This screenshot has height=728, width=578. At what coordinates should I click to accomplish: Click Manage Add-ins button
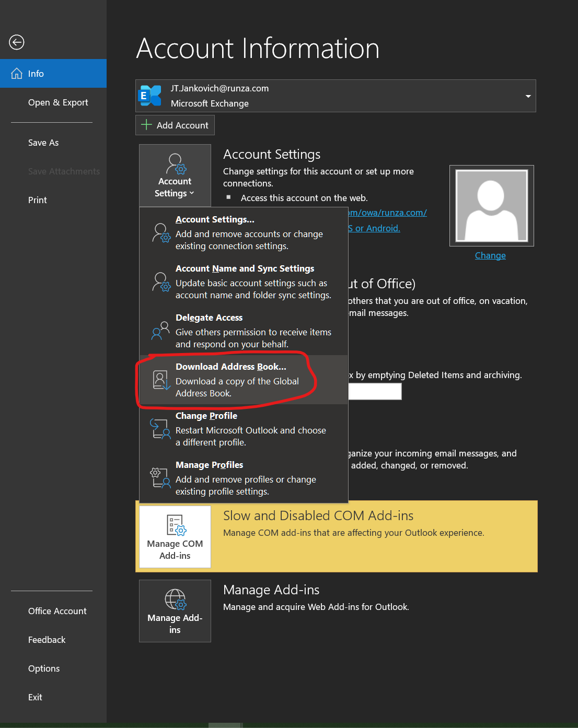175,611
